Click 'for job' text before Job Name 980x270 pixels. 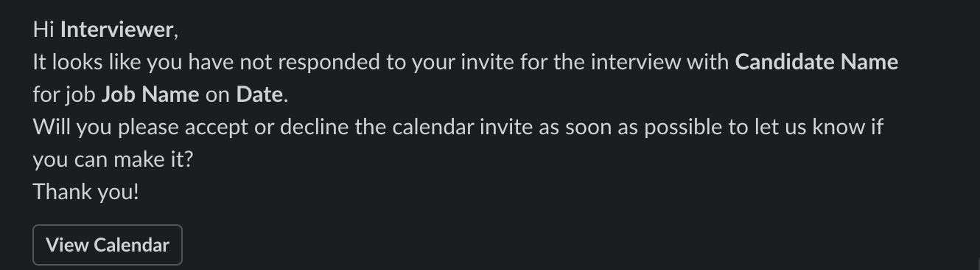[64, 94]
